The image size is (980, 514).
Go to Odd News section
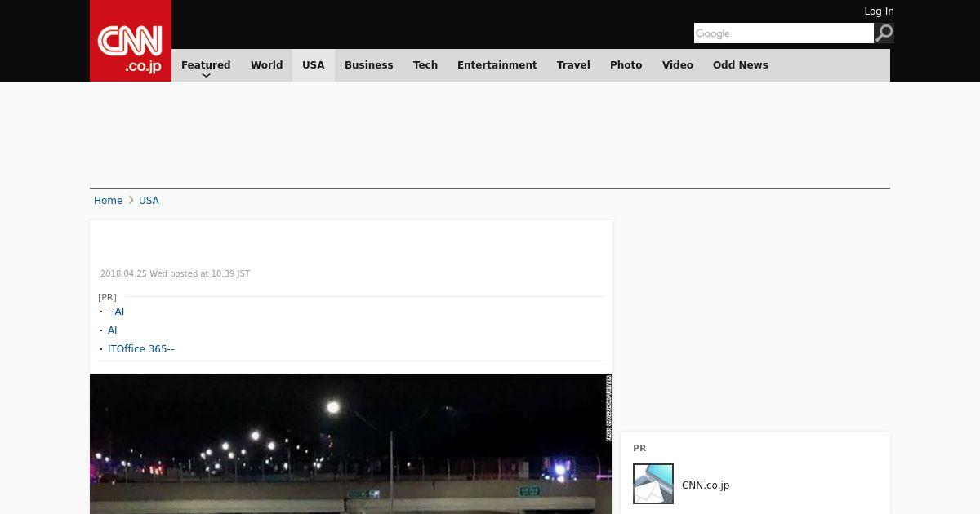[741, 65]
